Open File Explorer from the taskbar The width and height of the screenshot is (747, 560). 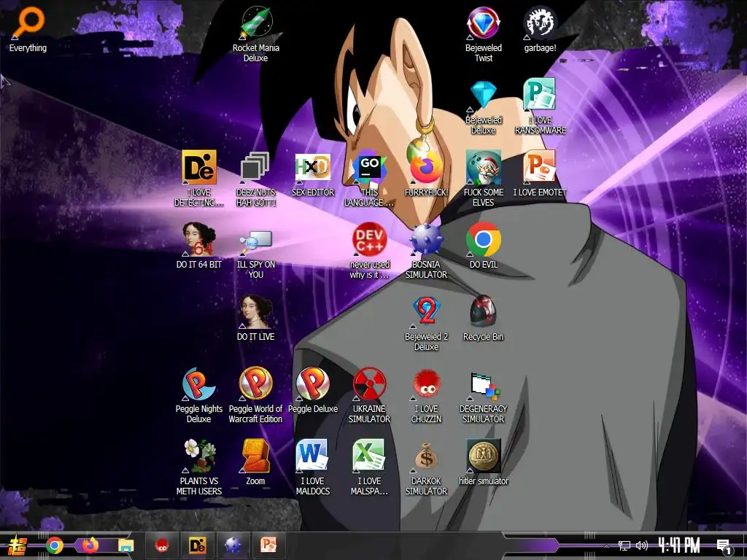[125, 545]
